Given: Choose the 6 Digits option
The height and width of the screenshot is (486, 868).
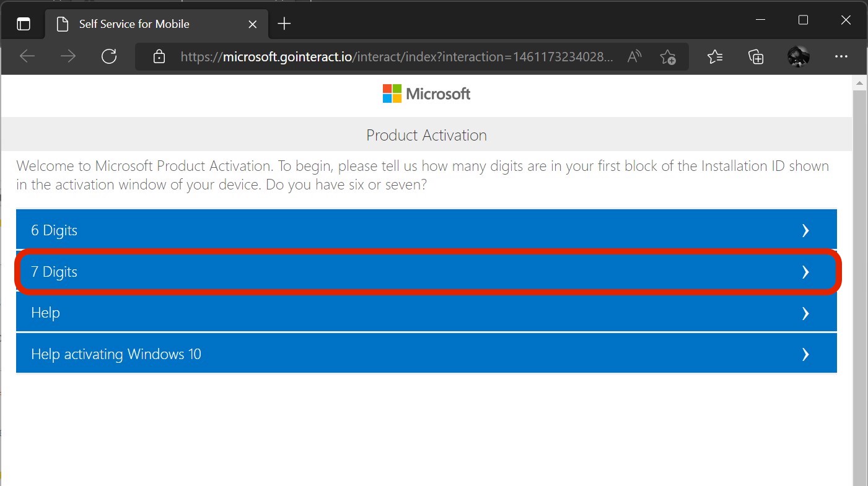Looking at the screenshot, I should (x=426, y=230).
